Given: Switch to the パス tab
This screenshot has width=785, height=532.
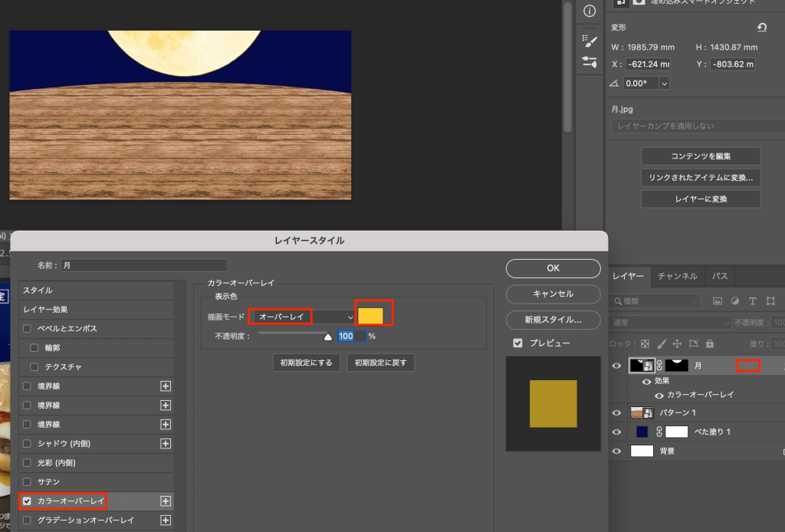Looking at the screenshot, I should coord(721,276).
